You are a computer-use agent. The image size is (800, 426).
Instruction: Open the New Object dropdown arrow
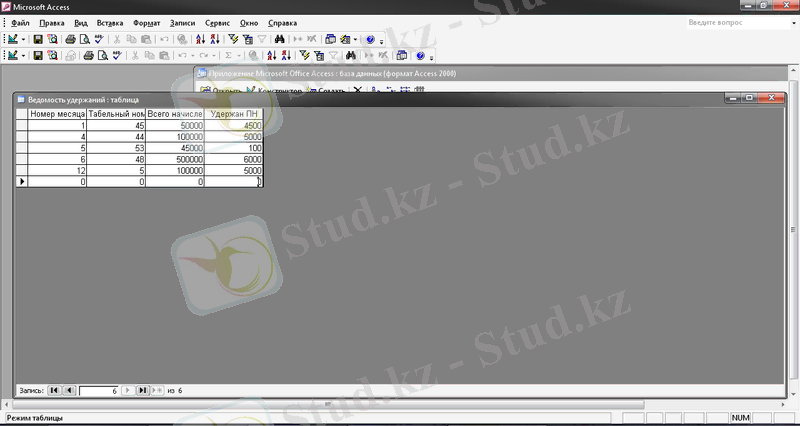coord(355,39)
